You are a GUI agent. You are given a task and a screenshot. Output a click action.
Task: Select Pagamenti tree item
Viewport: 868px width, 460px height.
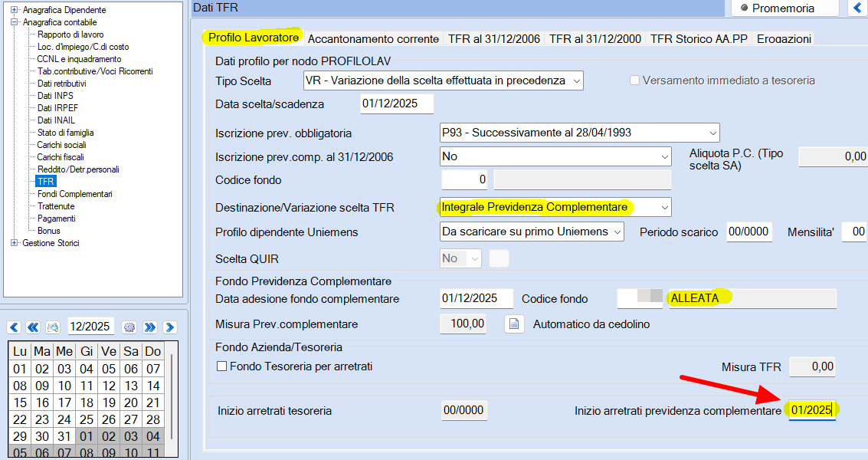[57, 219]
